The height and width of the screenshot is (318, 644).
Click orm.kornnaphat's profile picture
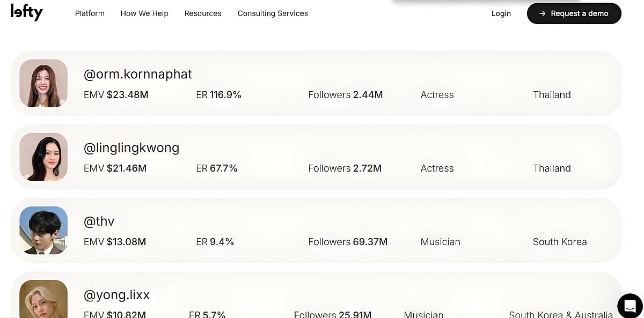tap(43, 83)
